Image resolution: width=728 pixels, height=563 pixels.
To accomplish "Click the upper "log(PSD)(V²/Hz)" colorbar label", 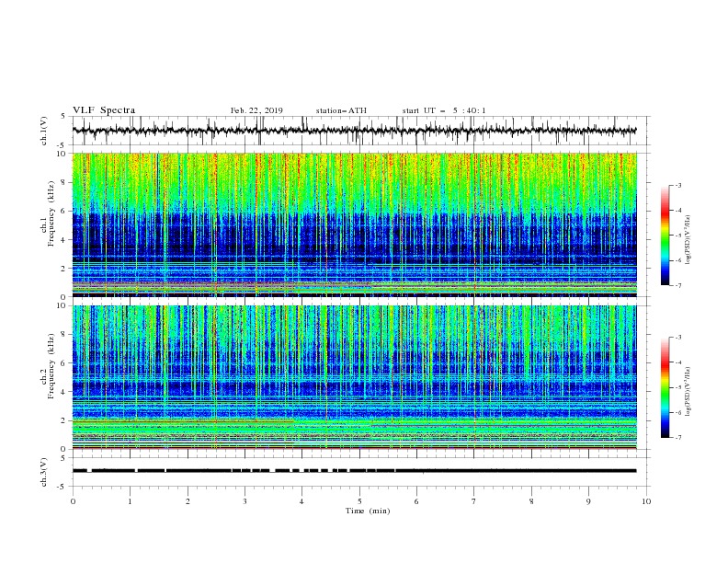I will coord(688,239).
